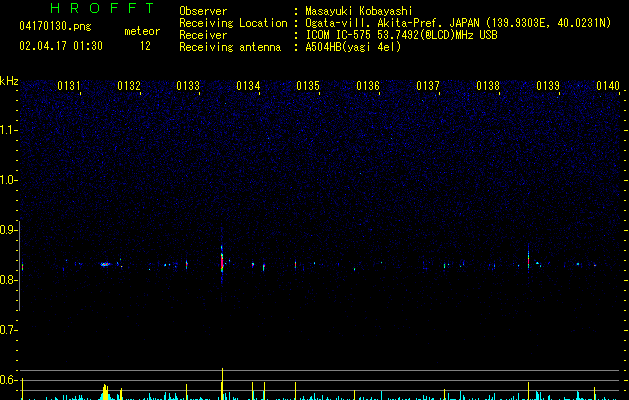
Task: Click the Ogata-vill. Akita-Pref. JAPAN location text
Action: pos(458,23)
